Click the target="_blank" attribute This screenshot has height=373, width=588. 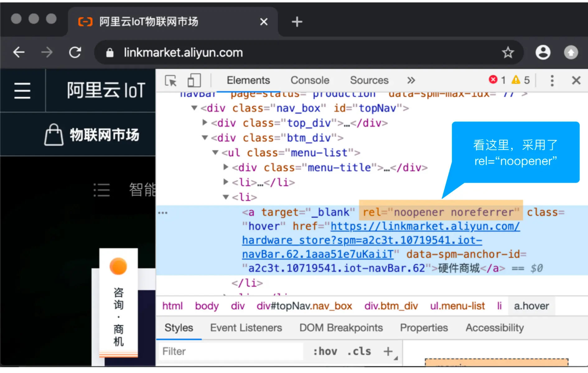click(308, 212)
